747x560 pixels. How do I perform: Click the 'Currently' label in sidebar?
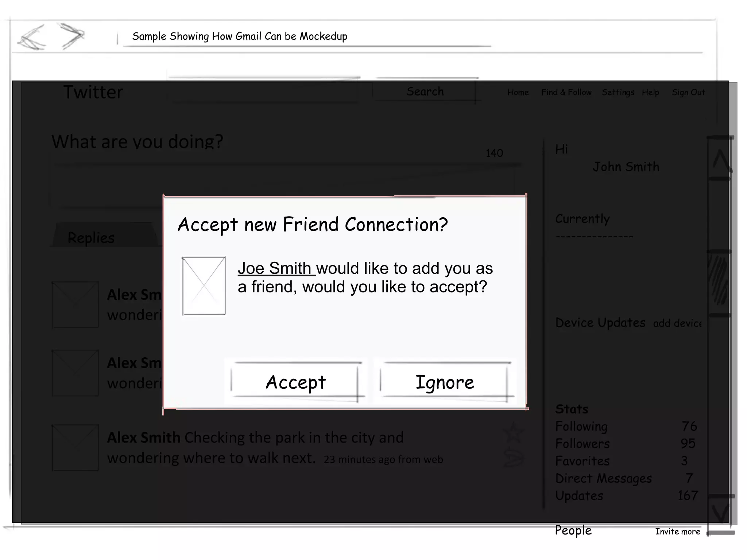[582, 219]
